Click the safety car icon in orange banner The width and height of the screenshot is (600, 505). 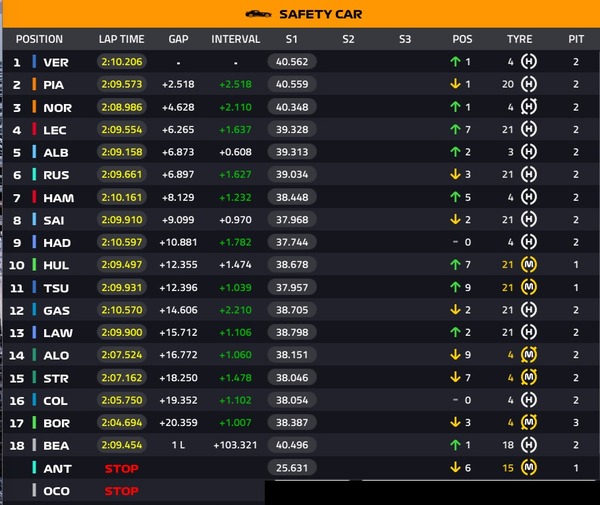coord(258,15)
